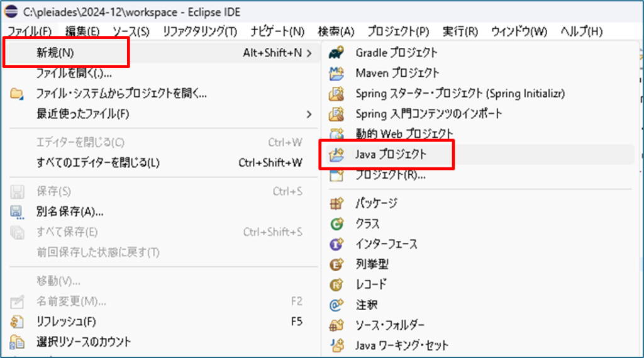
Task: Click the annotation @ icon
Action: (x=338, y=305)
